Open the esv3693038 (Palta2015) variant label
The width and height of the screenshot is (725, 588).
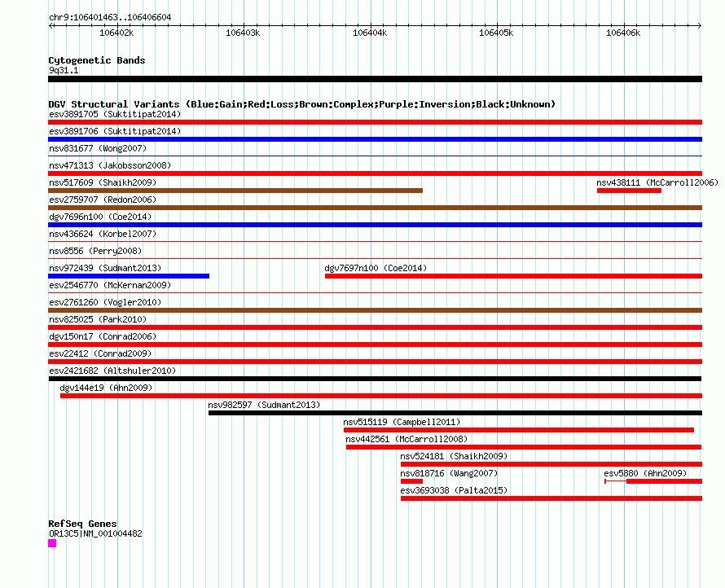[x=454, y=490]
